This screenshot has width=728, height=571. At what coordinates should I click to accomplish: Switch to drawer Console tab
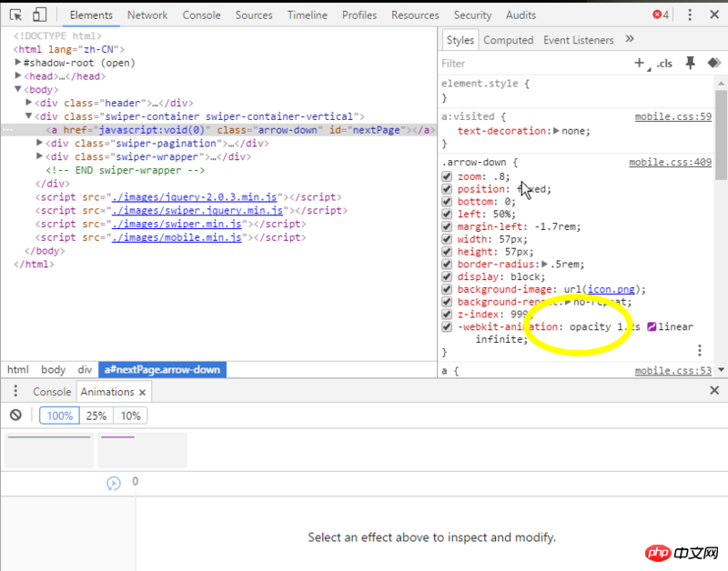(52, 392)
